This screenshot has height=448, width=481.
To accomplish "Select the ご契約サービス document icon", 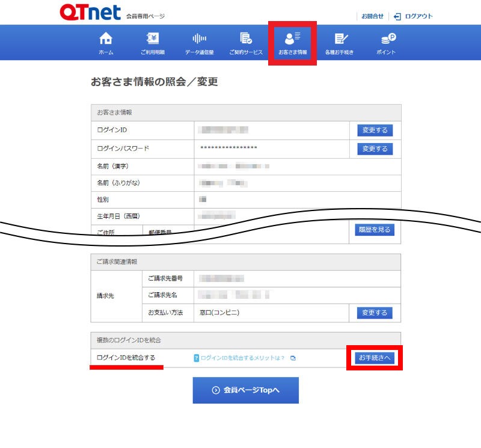I will coord(245,39).
